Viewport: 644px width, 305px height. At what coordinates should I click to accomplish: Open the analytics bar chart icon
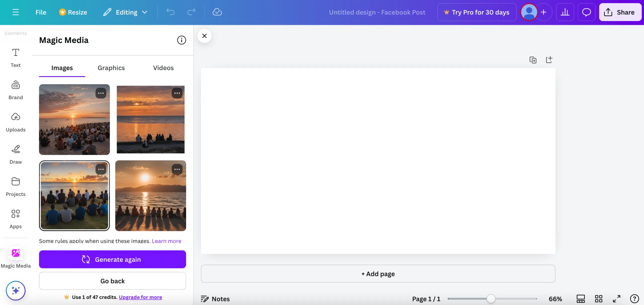[565, 12]
